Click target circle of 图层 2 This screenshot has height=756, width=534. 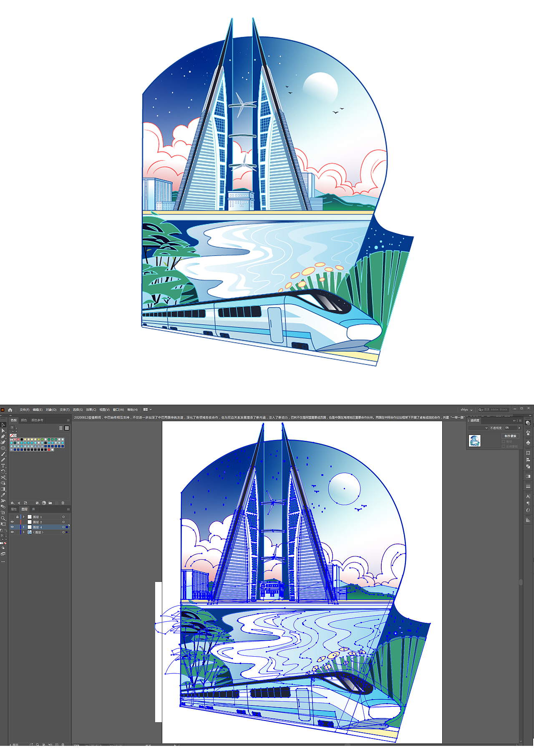63,522
